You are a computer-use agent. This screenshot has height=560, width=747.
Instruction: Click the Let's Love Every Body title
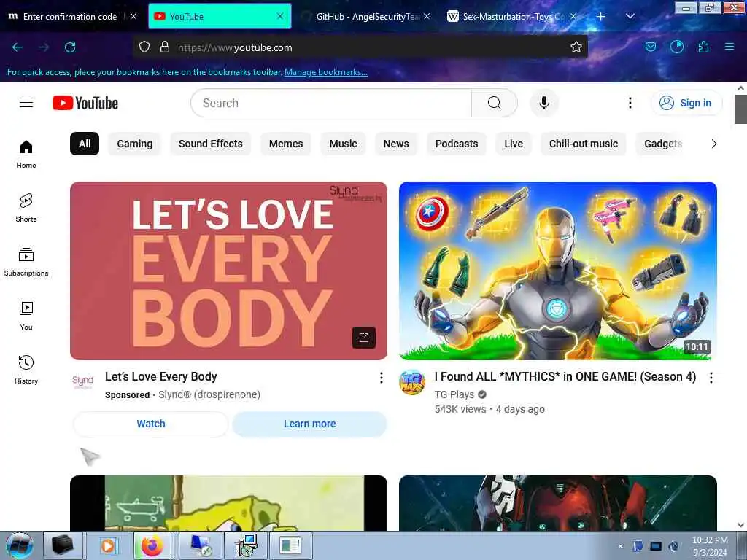[x=161, y=377]
